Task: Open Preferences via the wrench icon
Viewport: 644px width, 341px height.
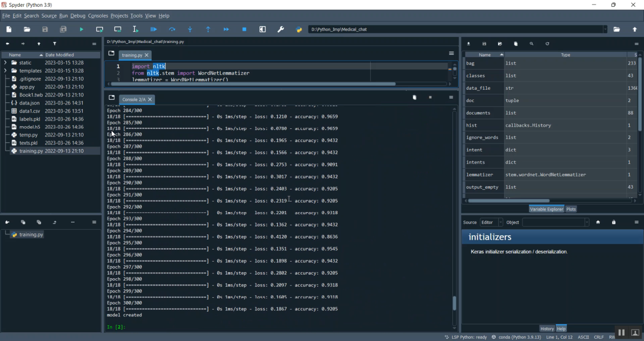Action: (x=281, y=29)
